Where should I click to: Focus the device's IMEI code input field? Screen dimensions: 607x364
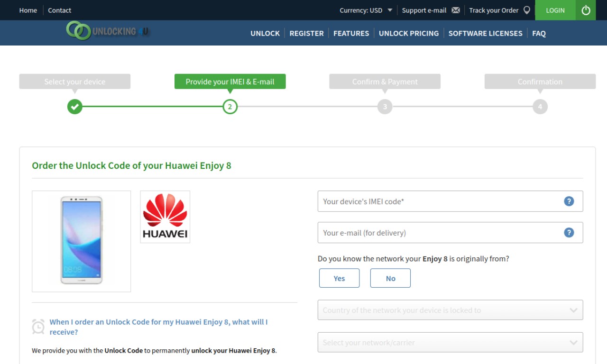[451, 201]
